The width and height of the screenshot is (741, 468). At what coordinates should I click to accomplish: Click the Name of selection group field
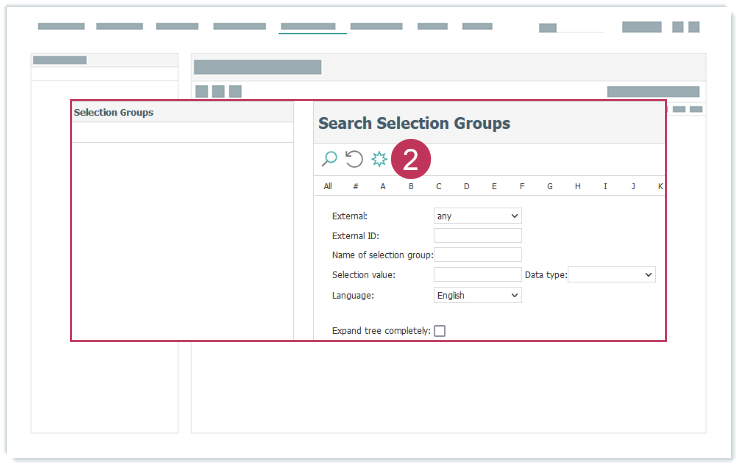pos(478,255)
